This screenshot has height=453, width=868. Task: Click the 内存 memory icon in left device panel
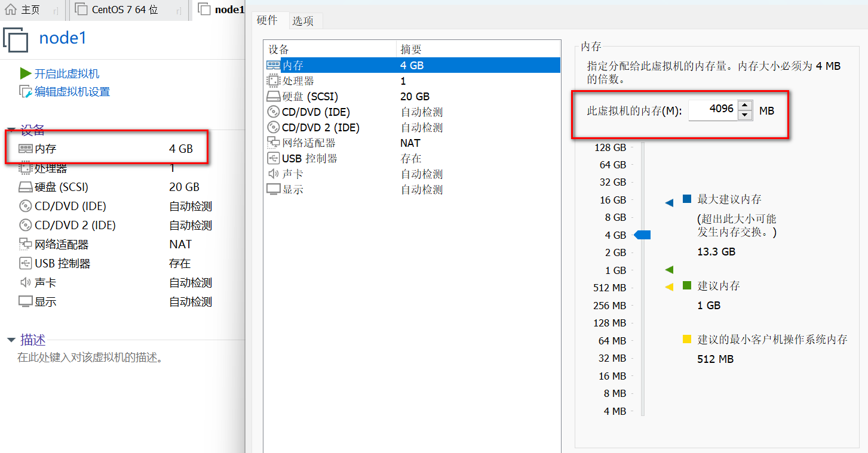click(26, 149)
